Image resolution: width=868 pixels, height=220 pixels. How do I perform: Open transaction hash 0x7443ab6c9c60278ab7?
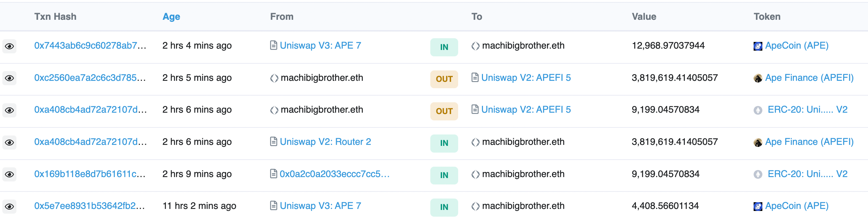(90, 46)
